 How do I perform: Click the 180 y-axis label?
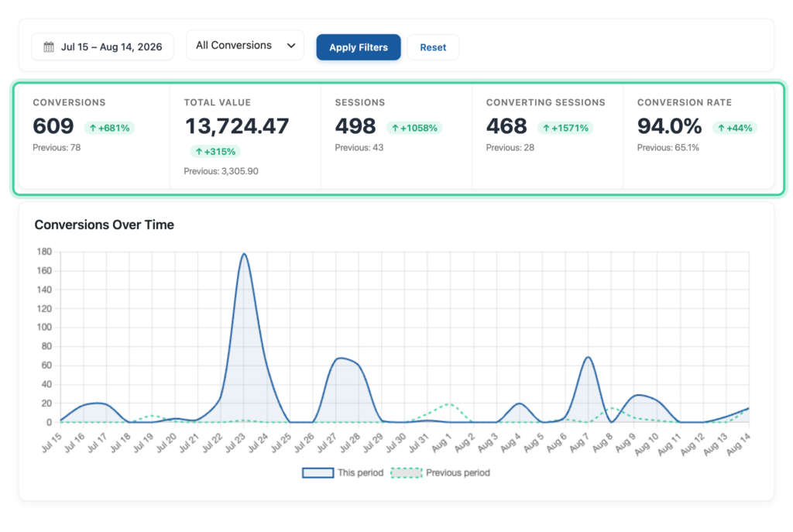tap(44, 252)
